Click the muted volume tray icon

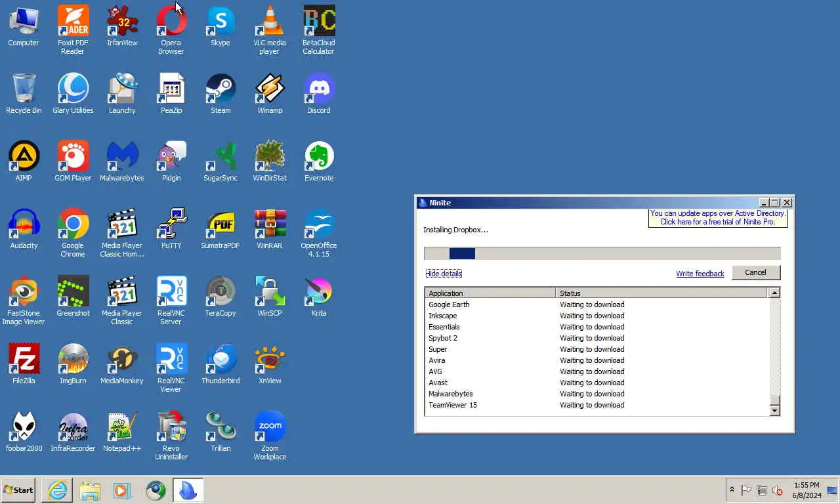coord(778,490)
